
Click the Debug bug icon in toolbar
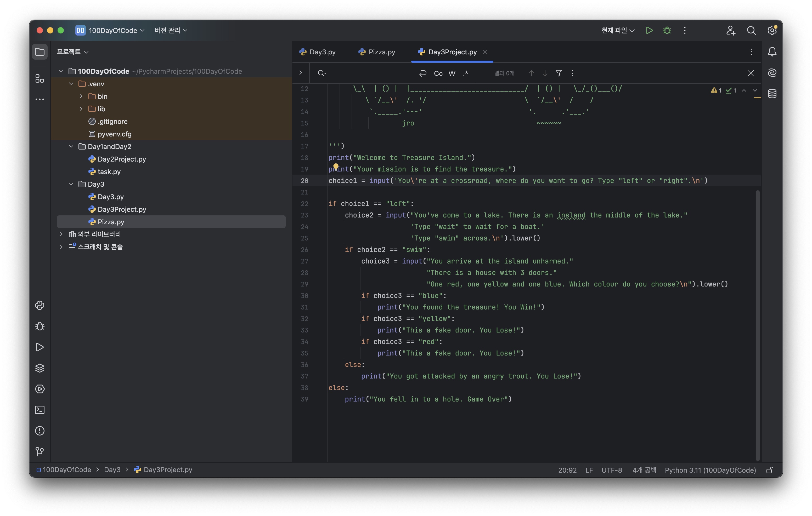[x=667, y=30]
